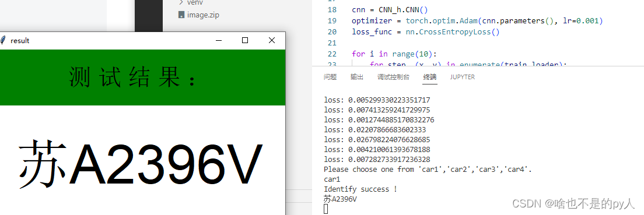Switch to the JUPYTER tab
Viewport: 644px width, 215px height.
pyautogui.click(x=462, y=77)
